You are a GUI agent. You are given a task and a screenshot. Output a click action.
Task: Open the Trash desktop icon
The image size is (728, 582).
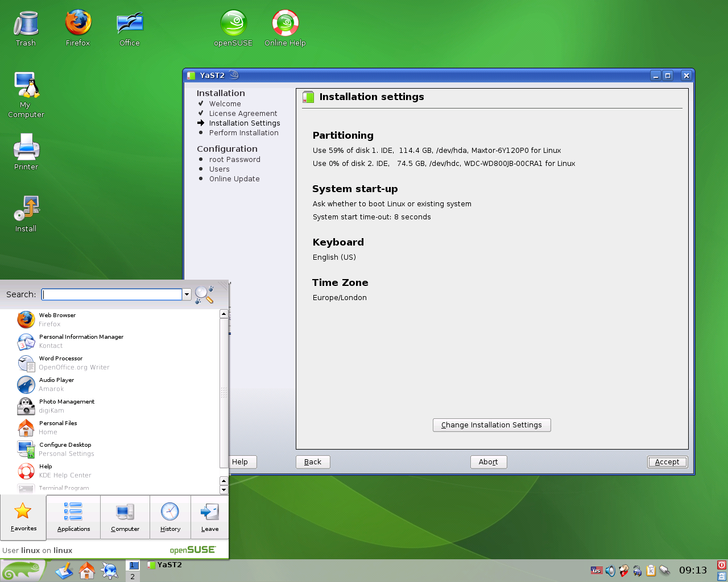[x=26, y=28]
